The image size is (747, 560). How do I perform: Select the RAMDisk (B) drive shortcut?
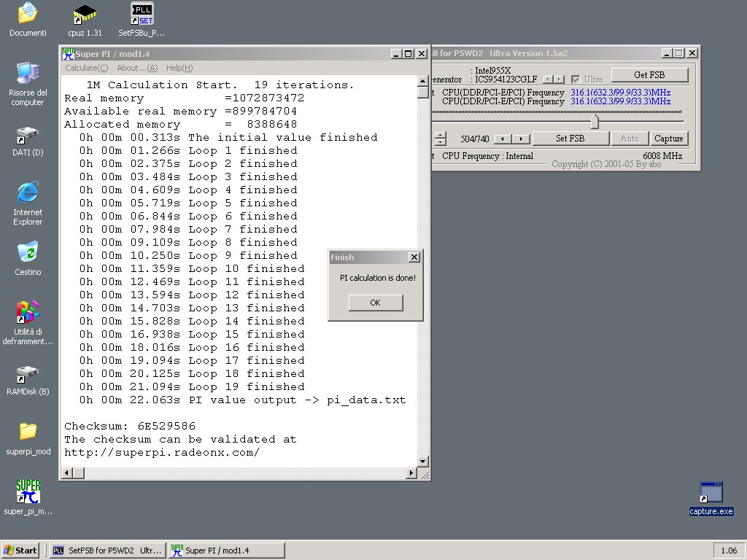tap(28, 374)
